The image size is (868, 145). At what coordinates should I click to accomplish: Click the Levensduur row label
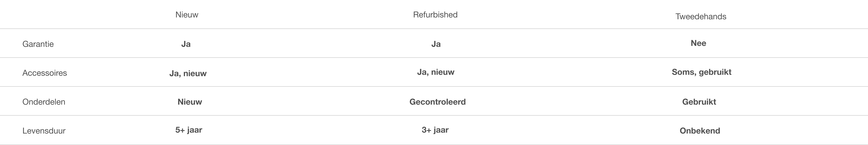click(44, 131)
